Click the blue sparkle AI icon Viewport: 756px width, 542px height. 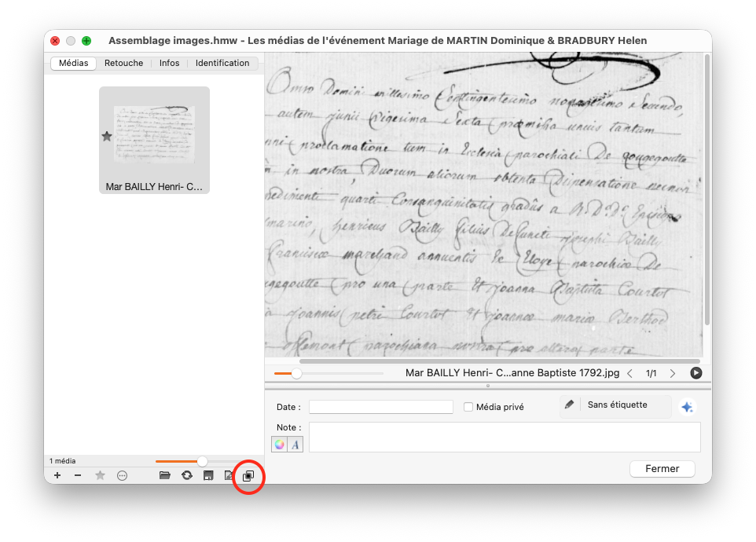click(687, 407)
